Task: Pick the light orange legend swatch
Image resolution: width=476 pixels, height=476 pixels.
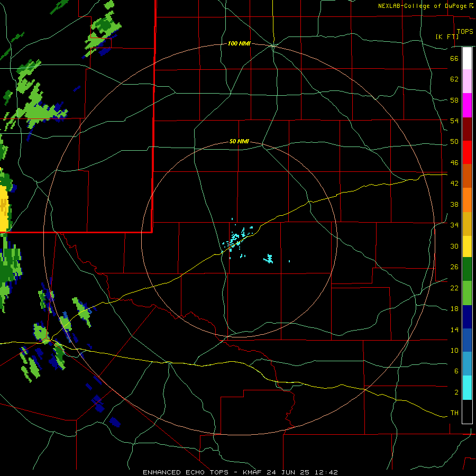Action: (x=467, y=200)
